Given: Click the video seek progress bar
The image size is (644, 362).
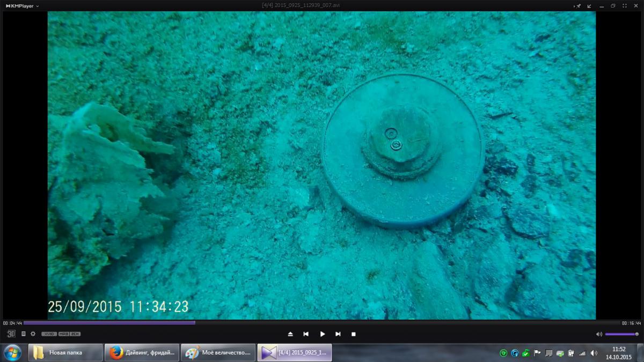Looking at the screenshot, I should tap(322, 323).
